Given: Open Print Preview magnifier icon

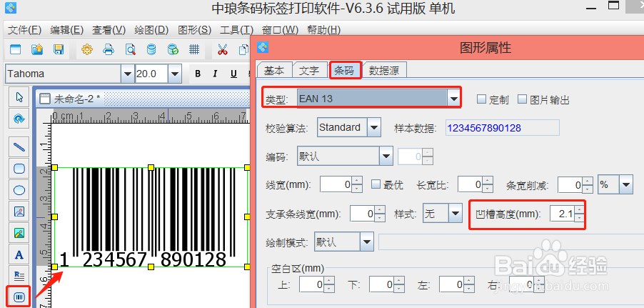Looking at the screenshot, I should [130, 50].
